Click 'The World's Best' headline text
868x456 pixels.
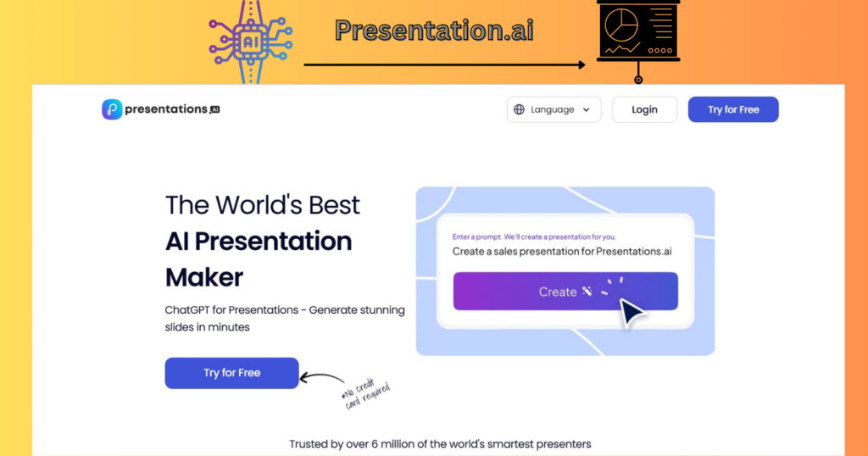point(263,205)
